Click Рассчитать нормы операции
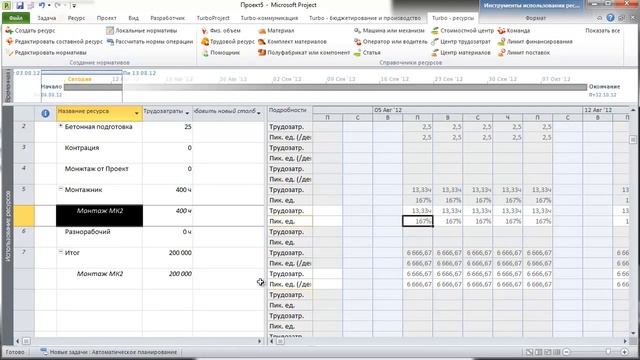 click(149, 42)
